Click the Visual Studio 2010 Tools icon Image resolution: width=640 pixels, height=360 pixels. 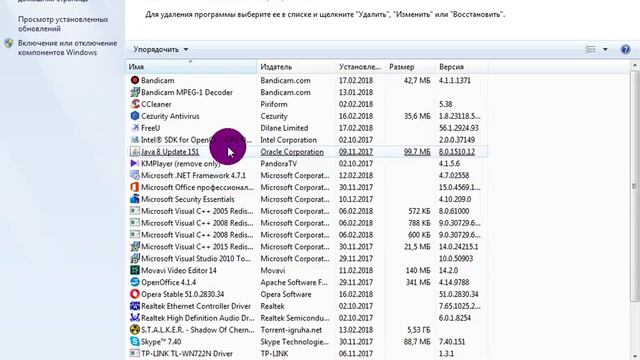135,258
